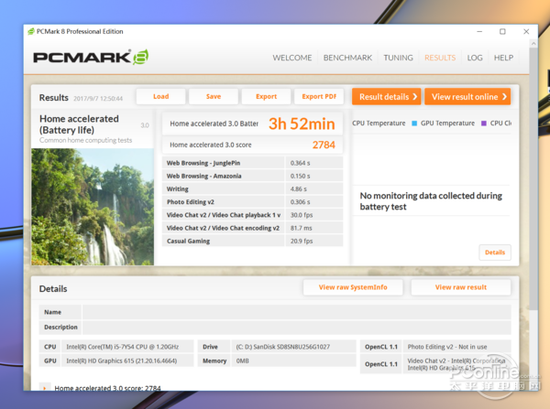Click the Description field in Details
Image resolution: width=550 pixels, height=409 pixels.
click(297, 327)
